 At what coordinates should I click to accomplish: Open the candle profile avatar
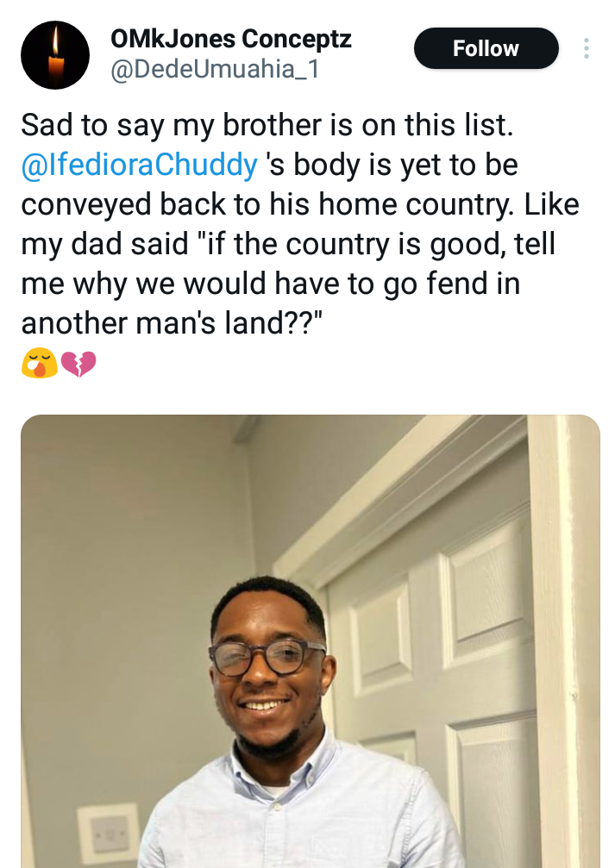click(x=55, y=55)
